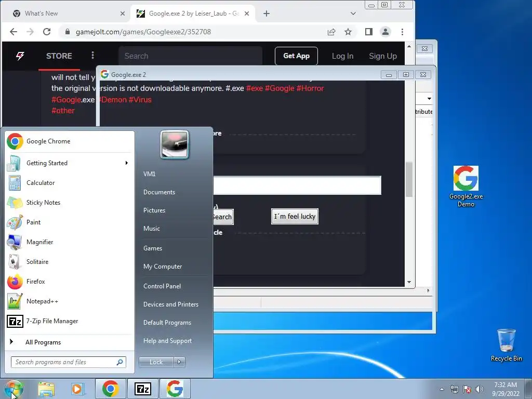Open Magnifier from Start menu
Image resolution: width=532 pixels, height=399 pixels.
pyautogui.click(x=70, y=242)
